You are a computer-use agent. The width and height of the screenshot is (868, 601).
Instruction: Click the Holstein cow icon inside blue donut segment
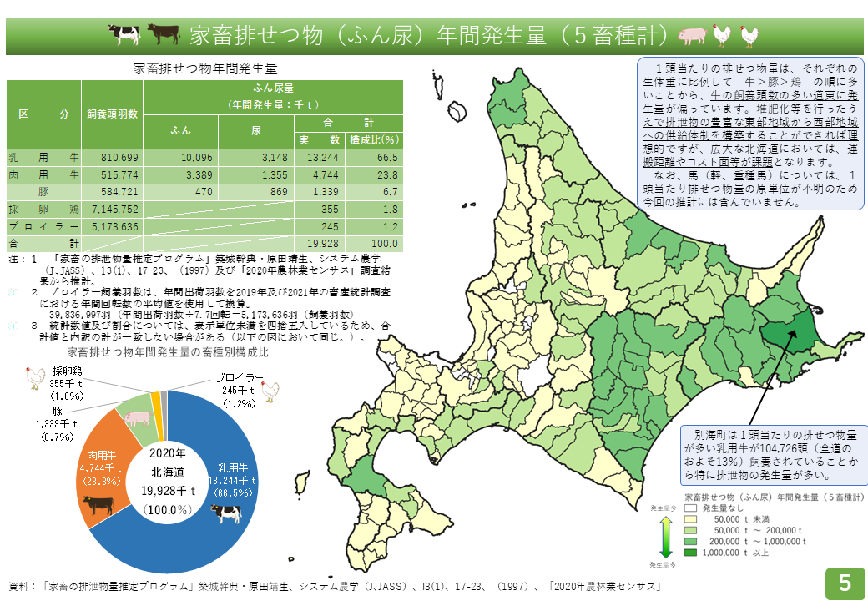pos(225,514)
